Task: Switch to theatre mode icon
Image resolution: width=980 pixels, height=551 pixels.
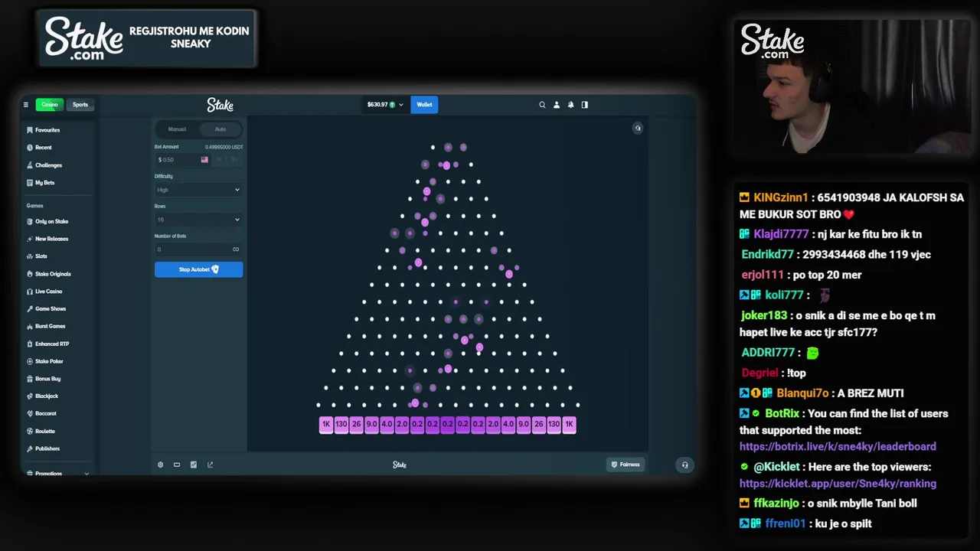Action: pos(177,465)
